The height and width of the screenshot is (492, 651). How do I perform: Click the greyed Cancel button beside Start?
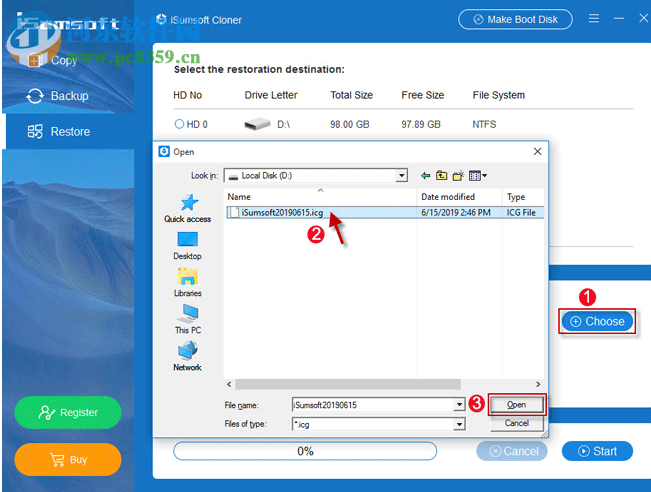click(x=512, y=451)
